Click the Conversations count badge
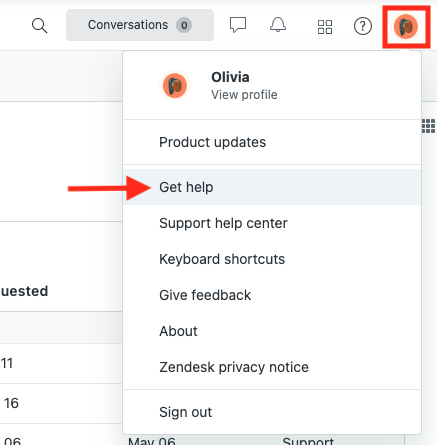This screenshot has width=437, height=445. click(x=184, y=25)
